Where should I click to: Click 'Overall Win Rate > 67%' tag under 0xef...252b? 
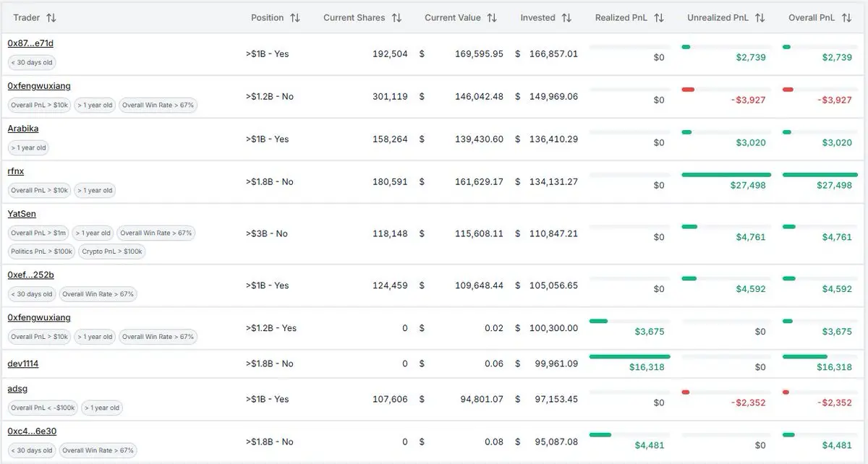pyautogui.click(x=98, y=294)
